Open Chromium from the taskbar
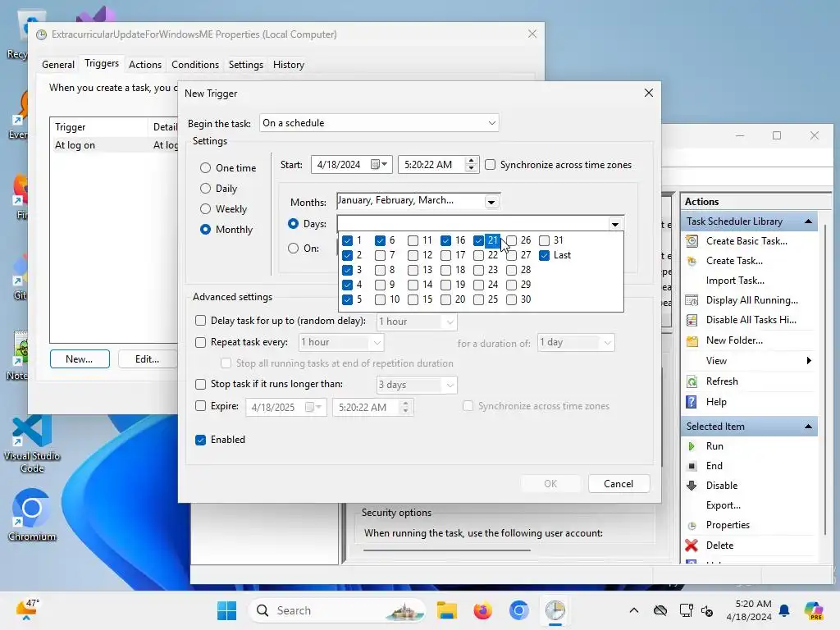The image size is (840, 630). click(x=518, y=610)
